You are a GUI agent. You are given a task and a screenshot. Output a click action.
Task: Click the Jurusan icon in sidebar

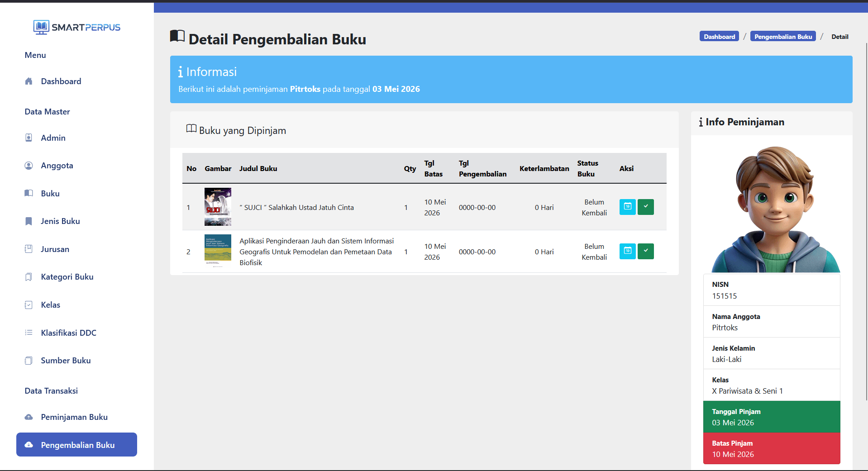[x=29, y=249]
